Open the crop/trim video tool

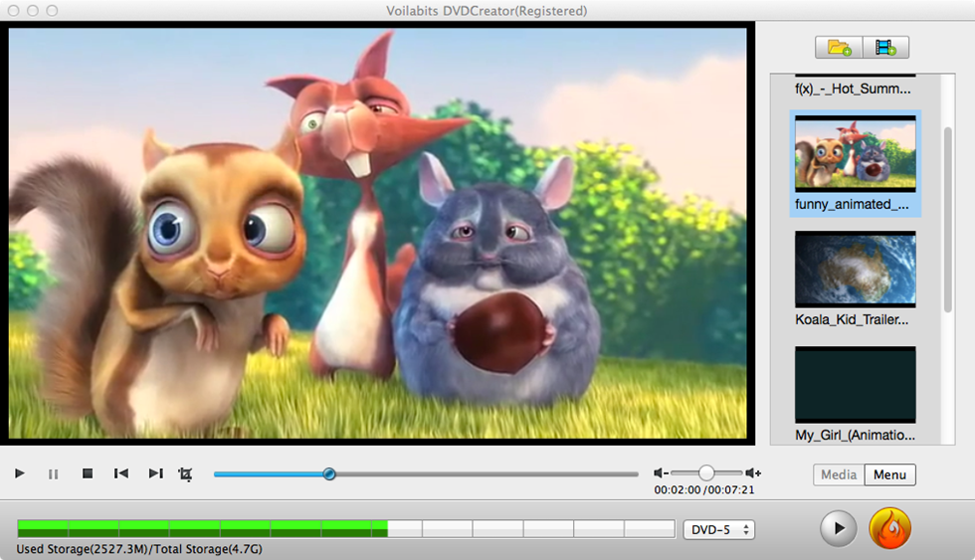(x=185, y=474)
